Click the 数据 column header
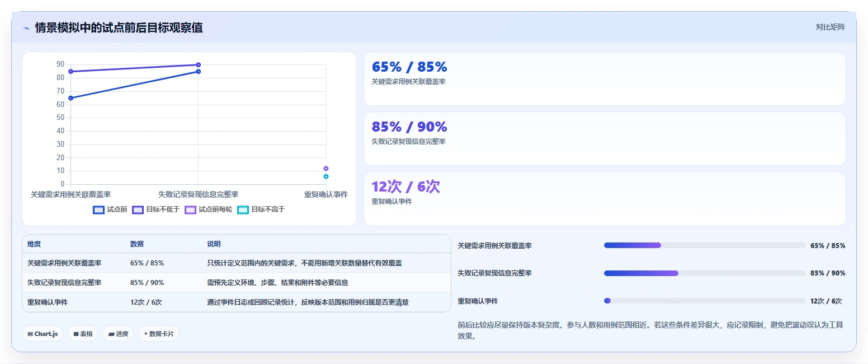The image size is (868, 364). click(137, 244)
